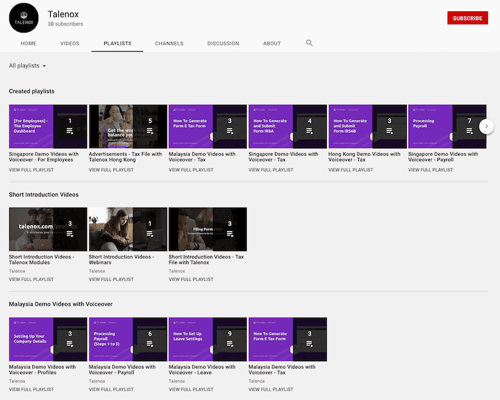Screen dimensions: 500x400
Task: Click Talenox author under Tax File with Talenox playlist
Action: [x=177, y=271]
